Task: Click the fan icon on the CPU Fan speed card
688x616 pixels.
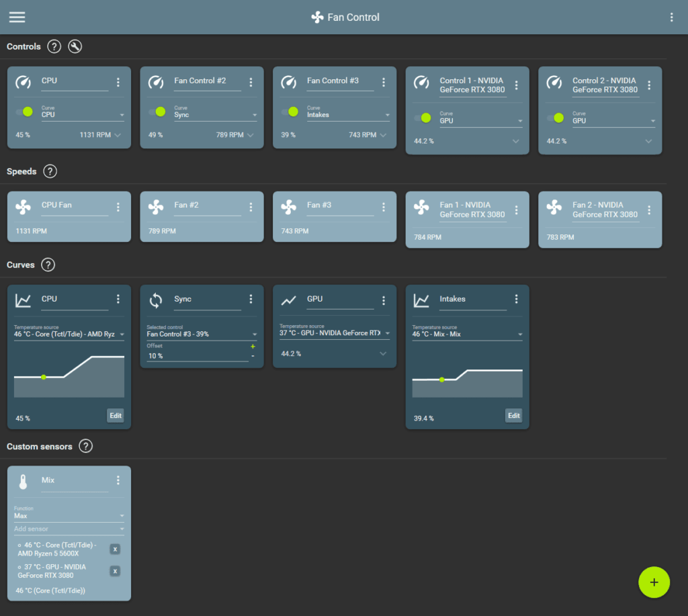Action: tap(22, 206)
